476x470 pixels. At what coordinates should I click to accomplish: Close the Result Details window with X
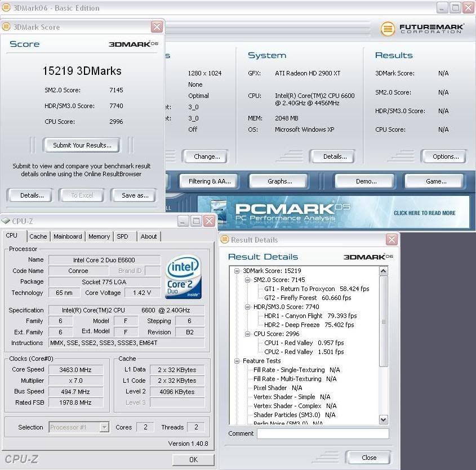392,240
